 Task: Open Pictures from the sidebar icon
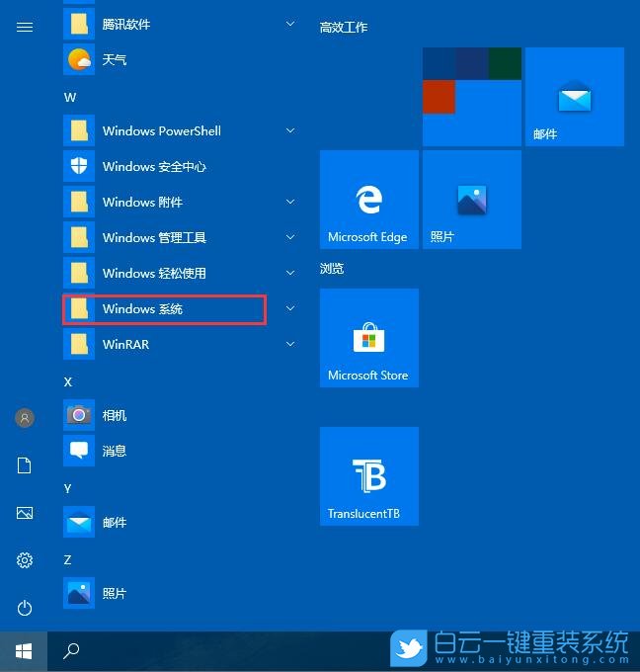pos(25,513)
